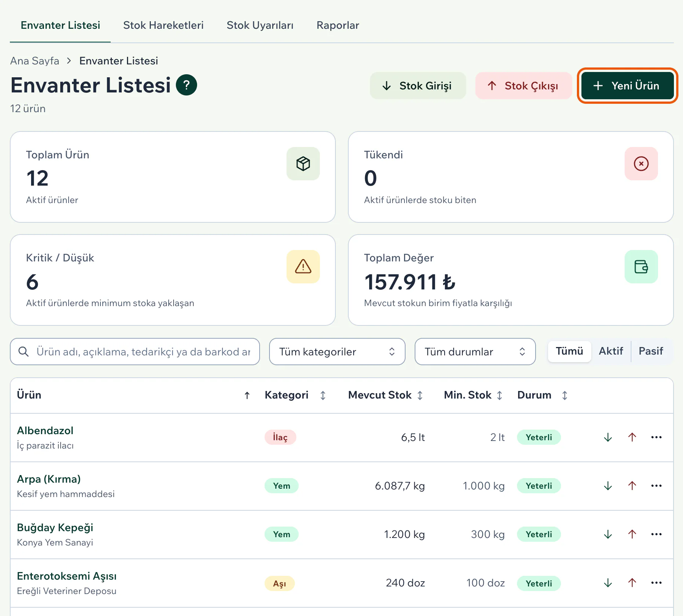Open the Albendazol product link
Viewport: 683px width, 616px height.
[45, 431]
